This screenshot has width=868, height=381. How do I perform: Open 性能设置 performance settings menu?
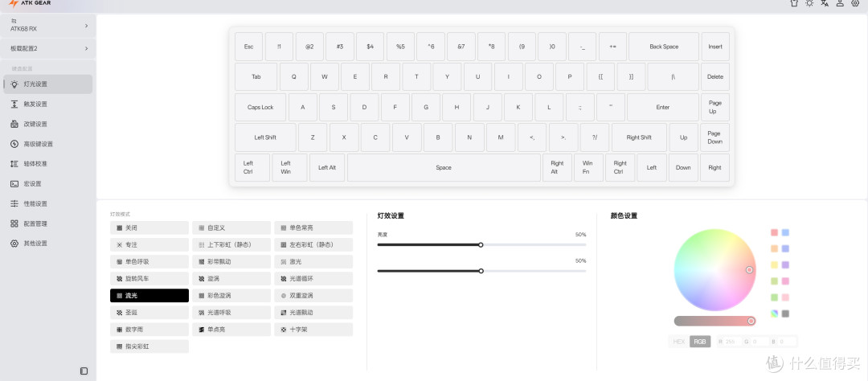click(47, 204)
